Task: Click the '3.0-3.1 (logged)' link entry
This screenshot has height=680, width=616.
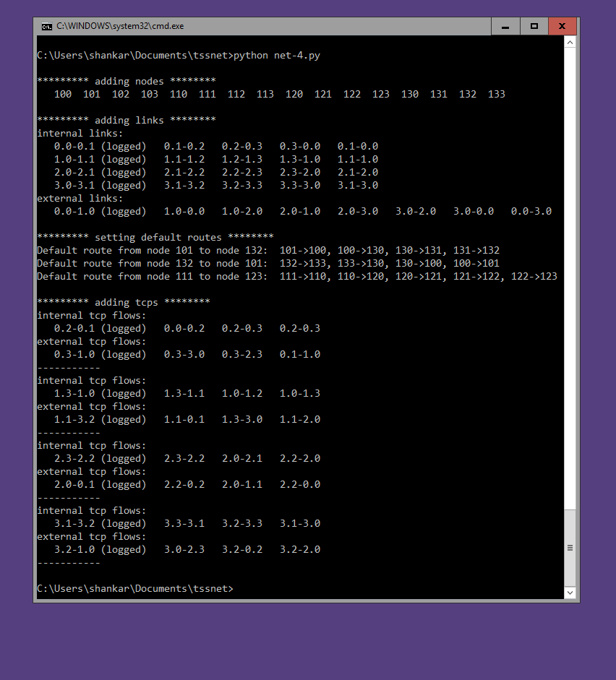Action: (x=100, y=186)
